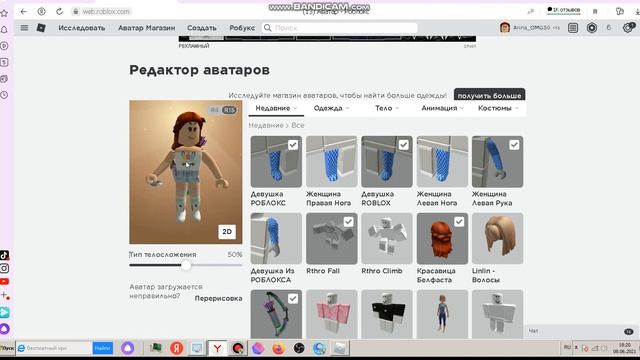The height and width of the screenshot is (360, 640).
Task: Open Firefox from the taskbar
Action: click(x=278, y=348)
